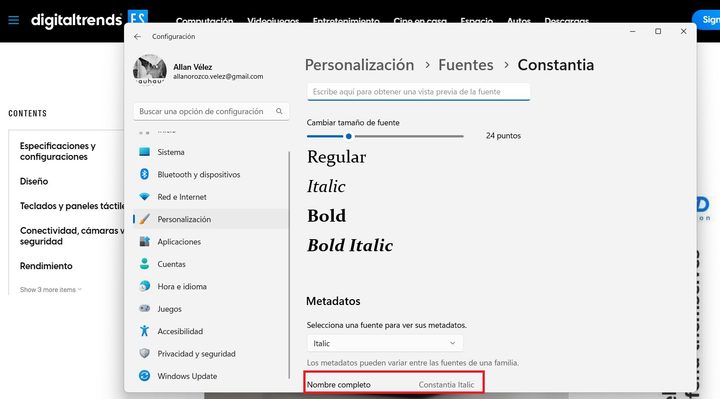Open the Windows Update refresh icon
Screen dimensions: 720x399
145,376
